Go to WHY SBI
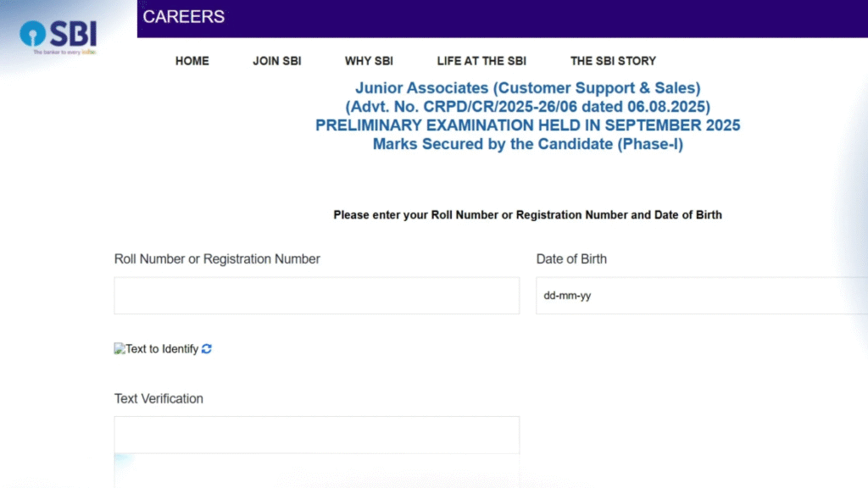The width and height of the screenshot is (868, 488). 369,60
